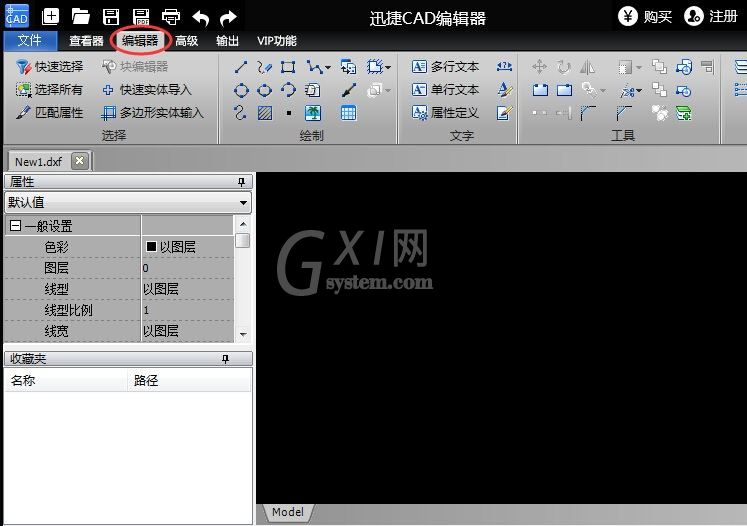The height and width of the screenshot is (526, 747).
Task: Open the dropdown beside the dashed boundary icon
Action: [x=388, y=68]
